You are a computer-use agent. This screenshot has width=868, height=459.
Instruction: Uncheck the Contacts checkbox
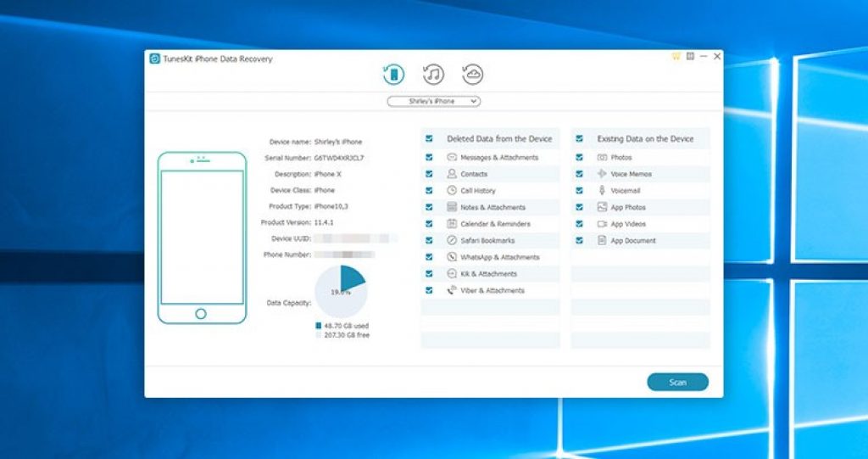click(429, 174)
